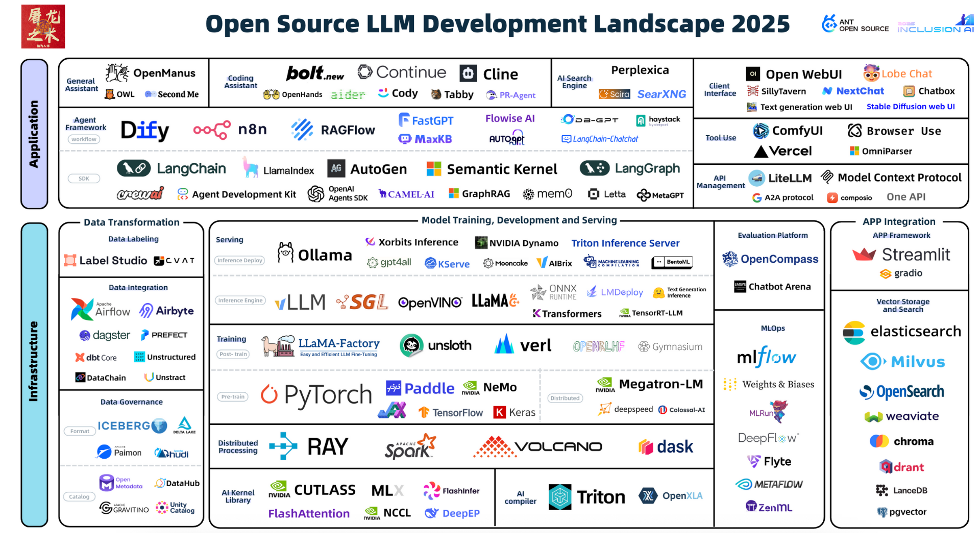This screenshot has height=551, width=980.
Task: Click the Cline robot icon
Action: point(468,73)
